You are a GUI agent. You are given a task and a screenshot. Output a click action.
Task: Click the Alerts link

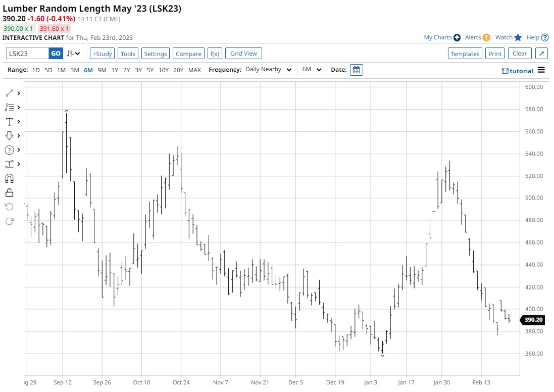(477, 37)
